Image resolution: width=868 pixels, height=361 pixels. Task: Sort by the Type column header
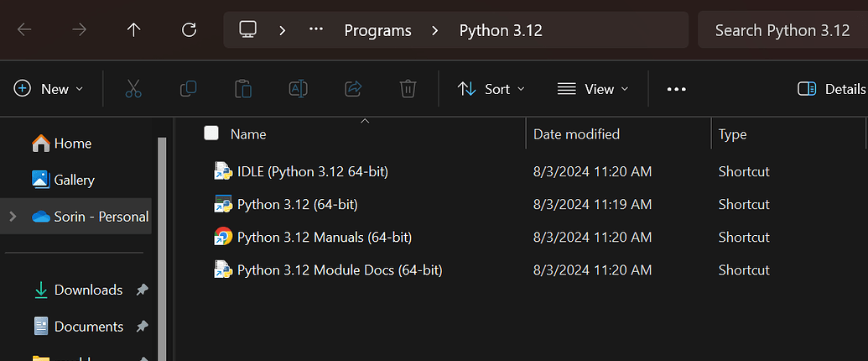[732, 134]
